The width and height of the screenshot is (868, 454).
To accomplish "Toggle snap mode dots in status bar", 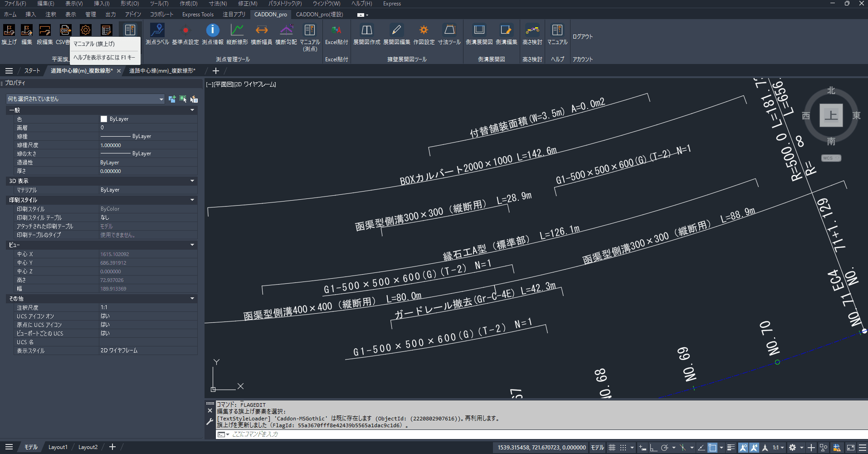I will click(623, 448).
